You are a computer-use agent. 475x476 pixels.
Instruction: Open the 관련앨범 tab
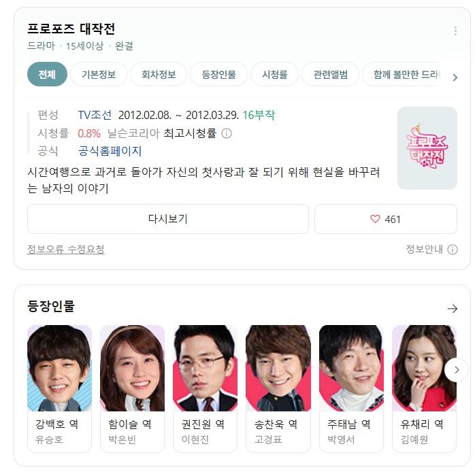(x=331, y=74)
